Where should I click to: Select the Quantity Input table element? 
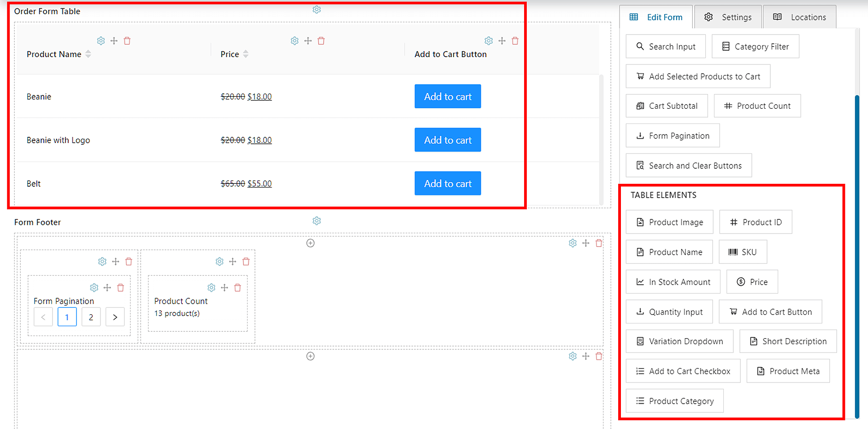pyautogui.click(x=669, y=312)
